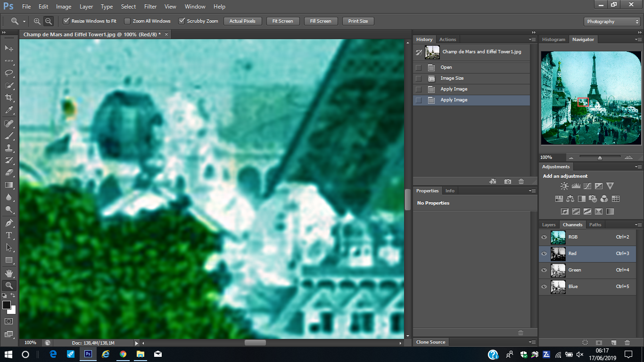Select the Clone Stamp tool
644x362 pixels.
tap(9, 148)
